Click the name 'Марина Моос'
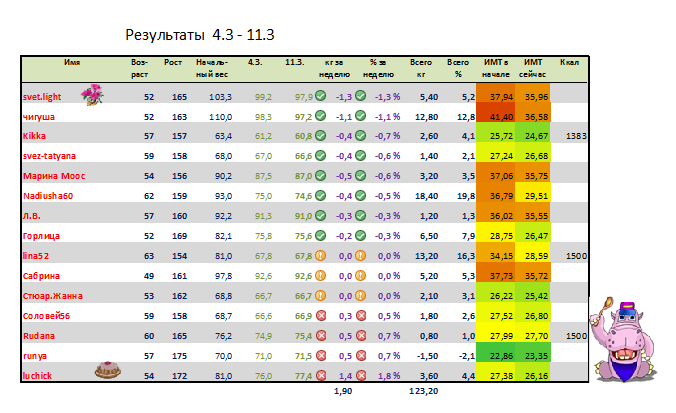The width and height of the screenshot is (676, 413). coord(54,176)
